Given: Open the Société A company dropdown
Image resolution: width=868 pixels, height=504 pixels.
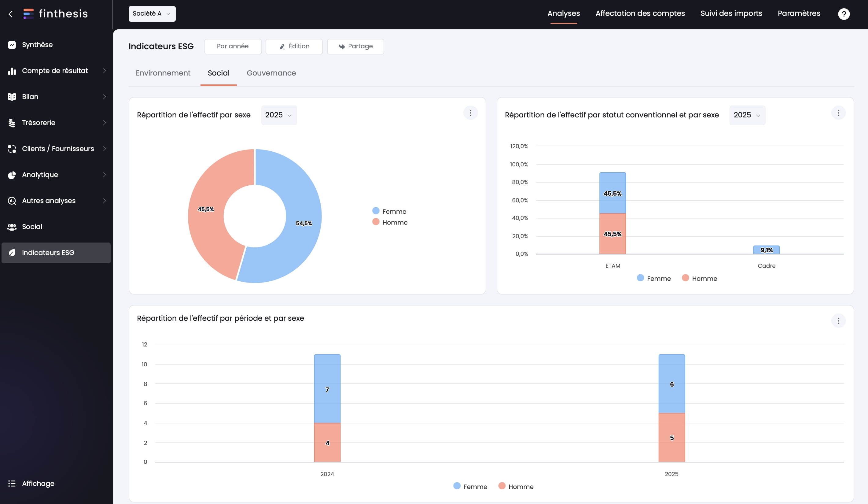Looking at the screenshot, I should pos(152,14).
